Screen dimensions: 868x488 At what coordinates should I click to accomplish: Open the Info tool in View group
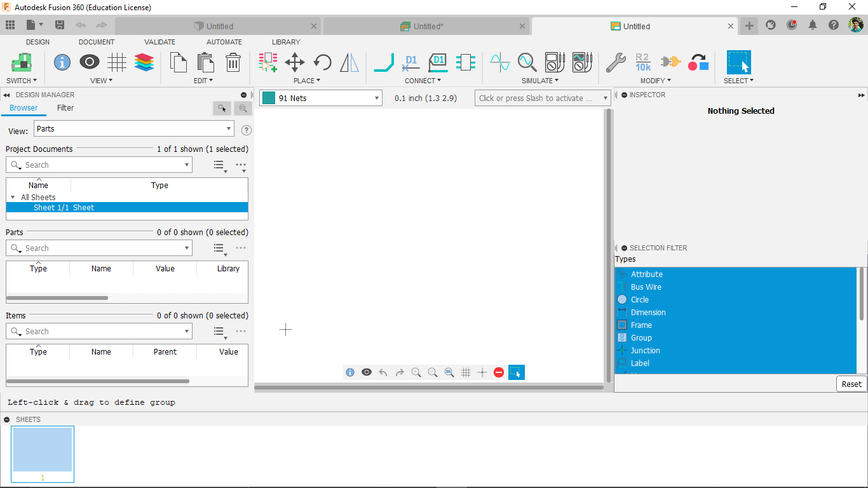62,62
